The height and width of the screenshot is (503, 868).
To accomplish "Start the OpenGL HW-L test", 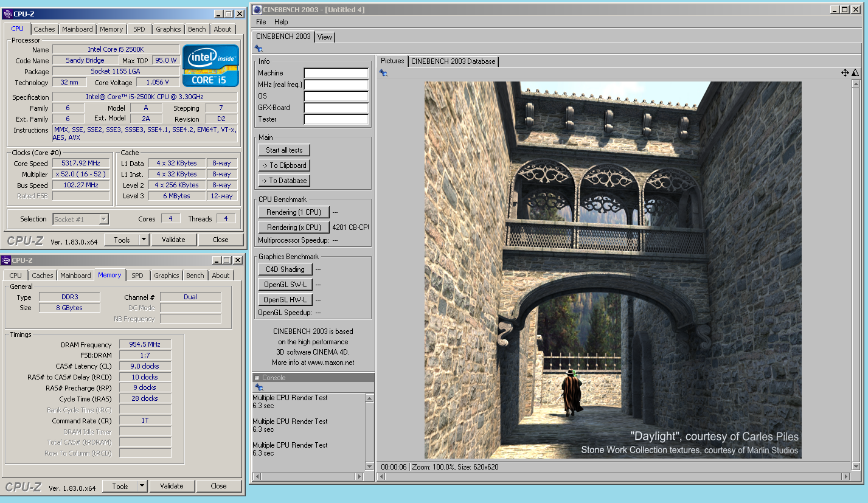I will pos(285,300).
